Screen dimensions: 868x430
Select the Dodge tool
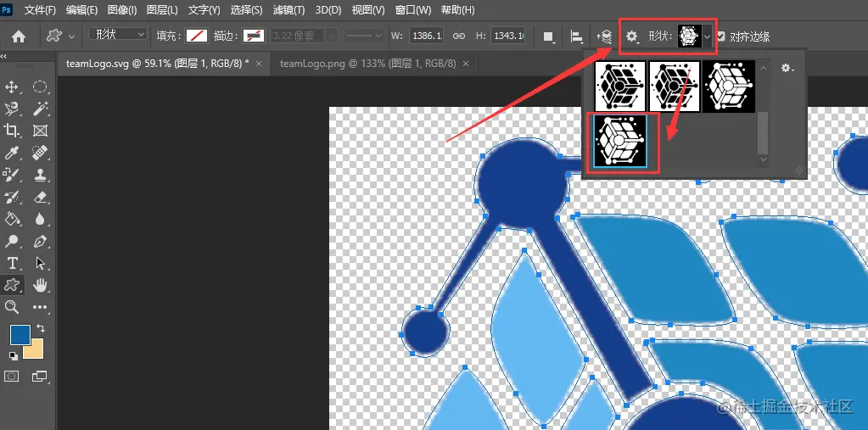coord(12,241)
